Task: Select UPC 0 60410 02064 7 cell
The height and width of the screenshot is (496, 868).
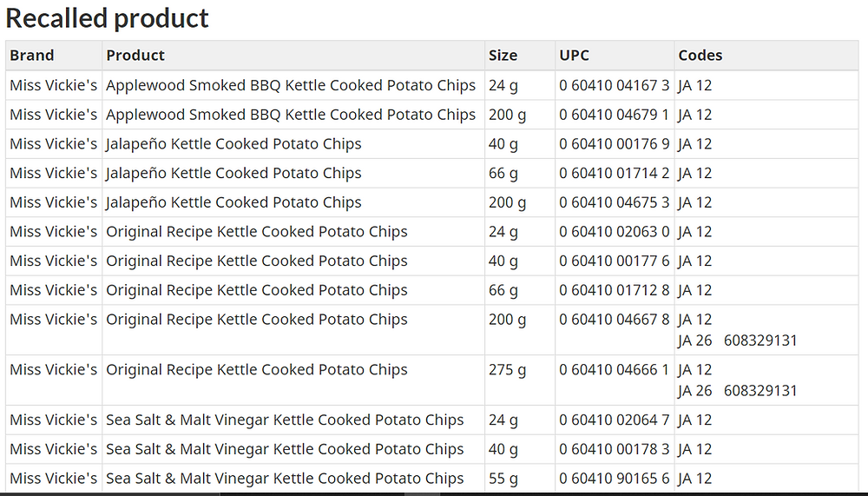Action: click(615, 420)
